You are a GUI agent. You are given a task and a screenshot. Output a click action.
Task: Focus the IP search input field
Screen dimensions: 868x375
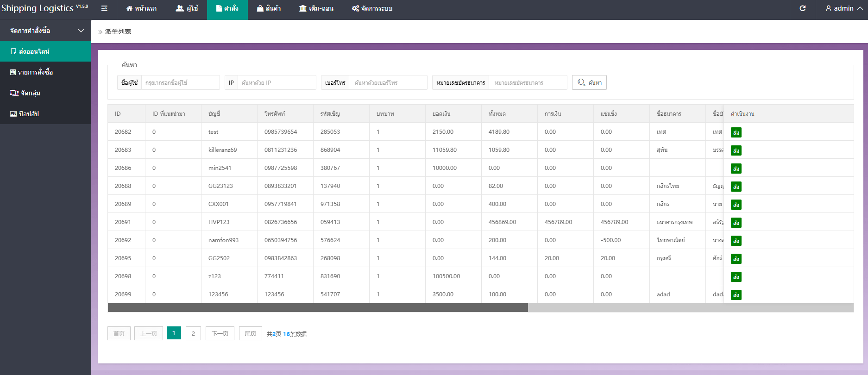276,83
